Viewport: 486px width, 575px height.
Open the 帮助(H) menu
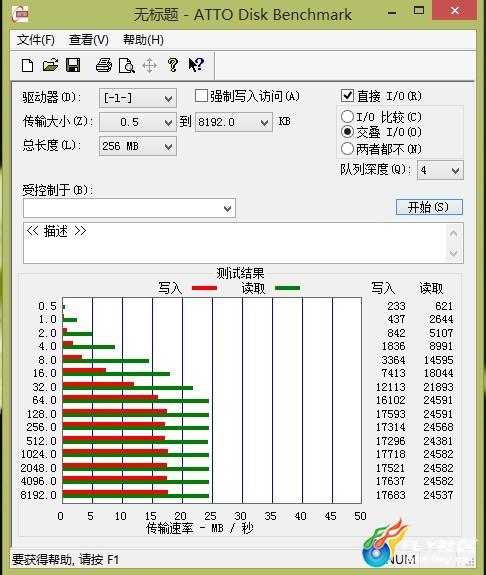click(143, 40)
